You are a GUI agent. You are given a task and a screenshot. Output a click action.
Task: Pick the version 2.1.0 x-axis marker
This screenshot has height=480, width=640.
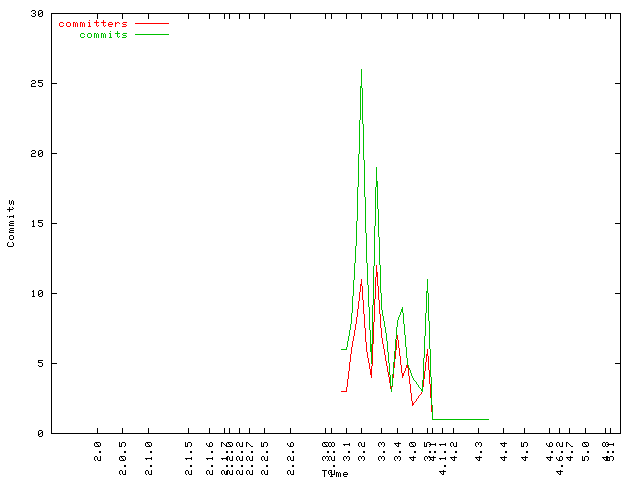tap(149, 452)
